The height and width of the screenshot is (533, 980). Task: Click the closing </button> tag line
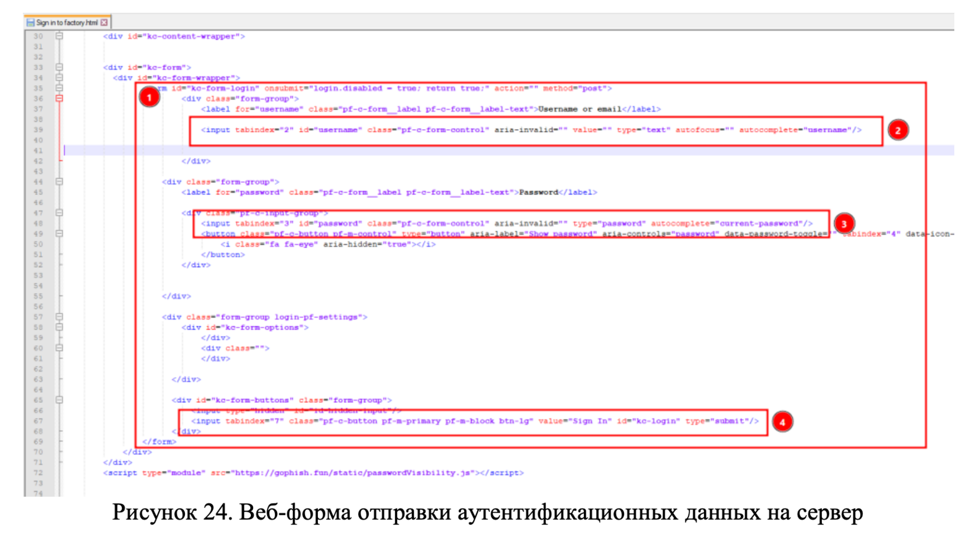pyautogui.click(x=223, y=255)
